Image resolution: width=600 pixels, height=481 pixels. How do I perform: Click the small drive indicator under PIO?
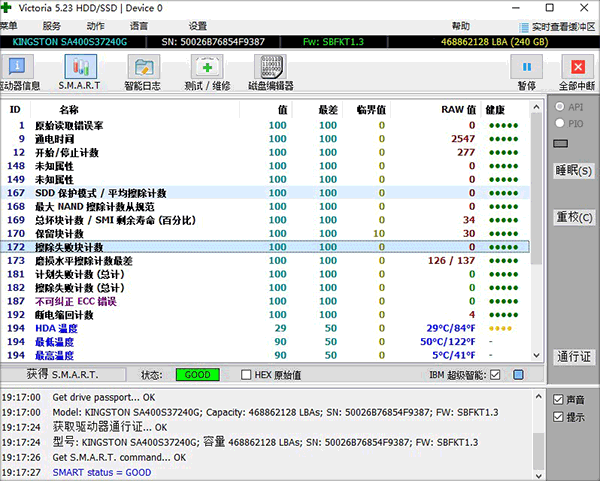point(561,143)
